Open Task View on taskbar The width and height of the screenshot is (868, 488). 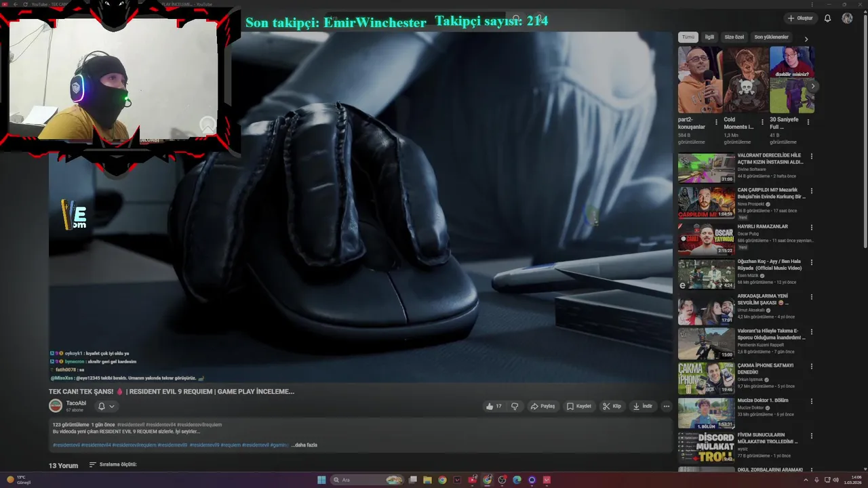tap(412, 480)
